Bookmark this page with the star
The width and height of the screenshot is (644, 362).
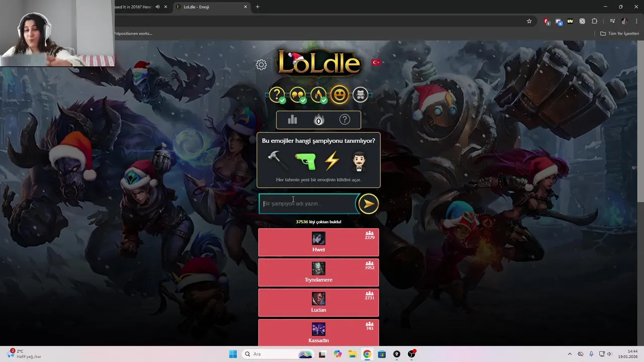(x=529, y=21)
